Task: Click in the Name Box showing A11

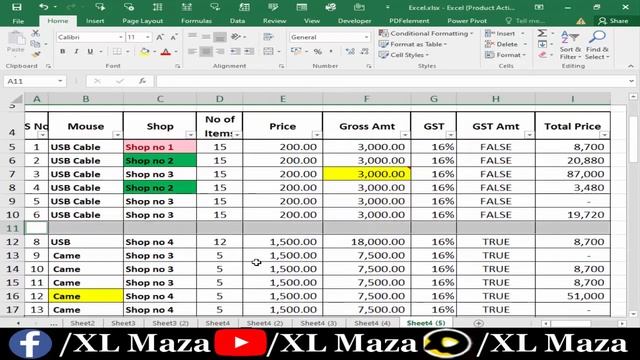Action: tap(30, 81)
